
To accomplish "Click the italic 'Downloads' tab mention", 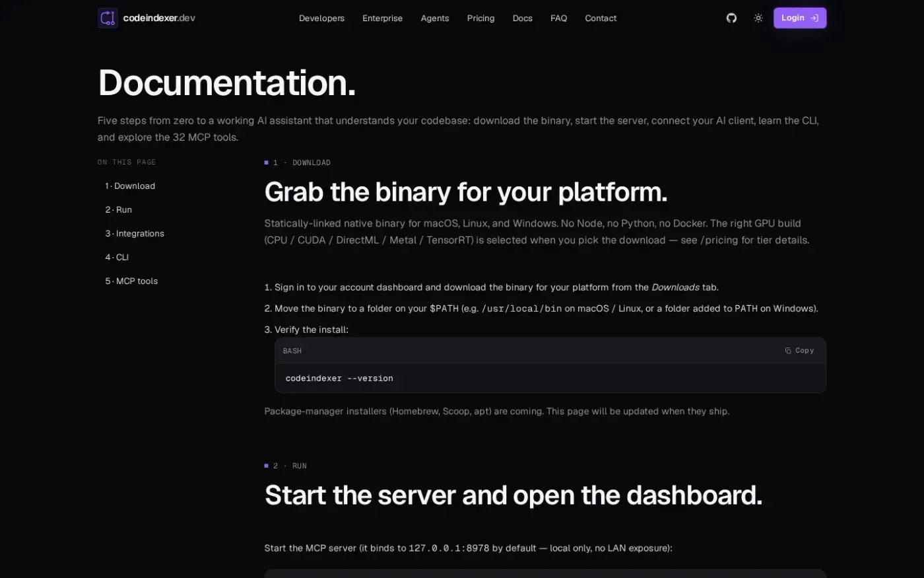I will click(x=675, y=287).
